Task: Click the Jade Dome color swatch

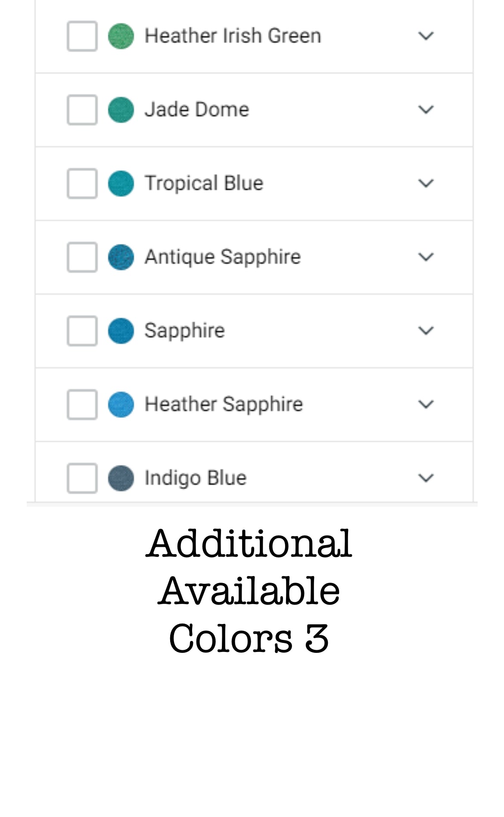Action: pos(121,110)
